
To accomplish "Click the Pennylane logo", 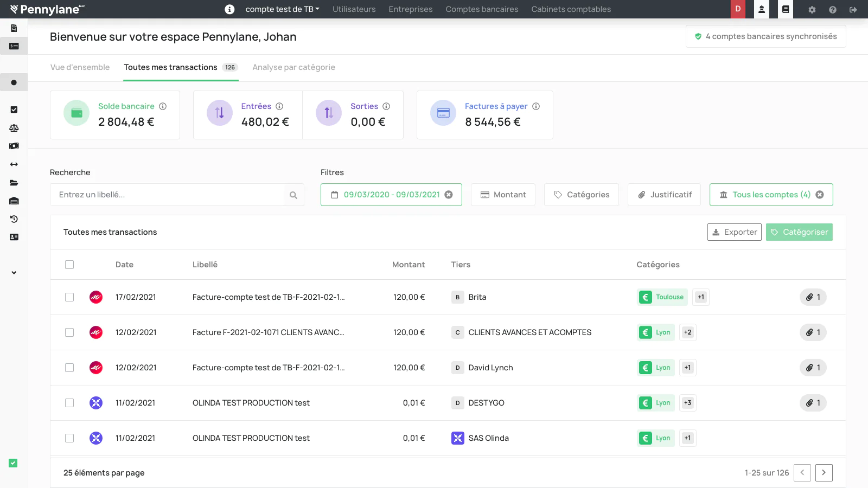I will (x=48, y=9).
